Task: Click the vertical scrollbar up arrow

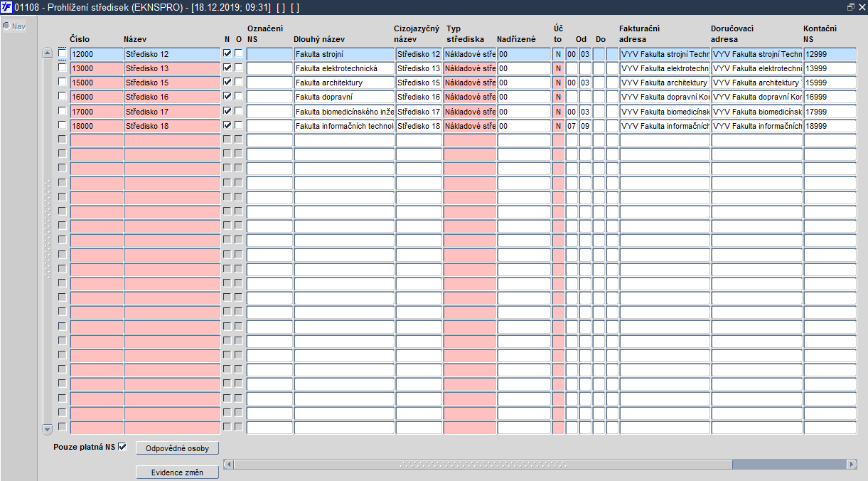Action: 48,53
